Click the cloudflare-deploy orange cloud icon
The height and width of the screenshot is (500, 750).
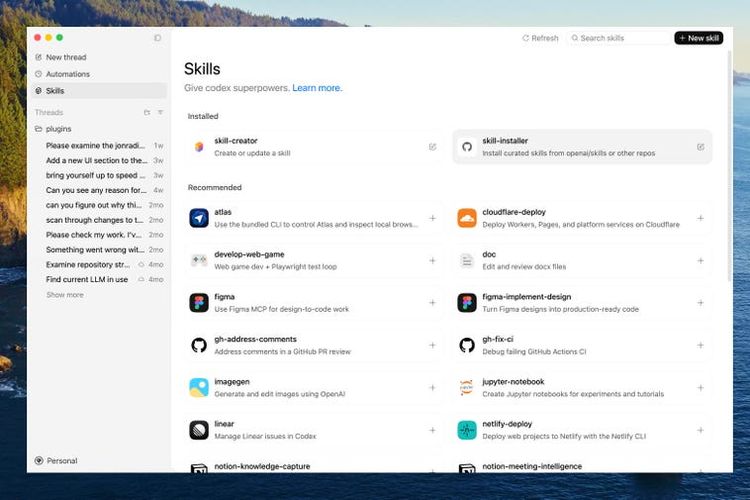pyautogui.click(x=466, y=218)
